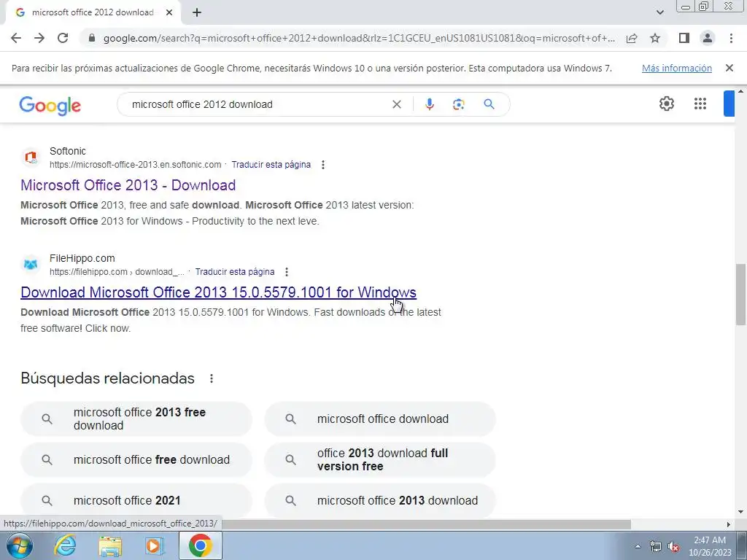Select related search microsoft office download

(x=380, y=419)
